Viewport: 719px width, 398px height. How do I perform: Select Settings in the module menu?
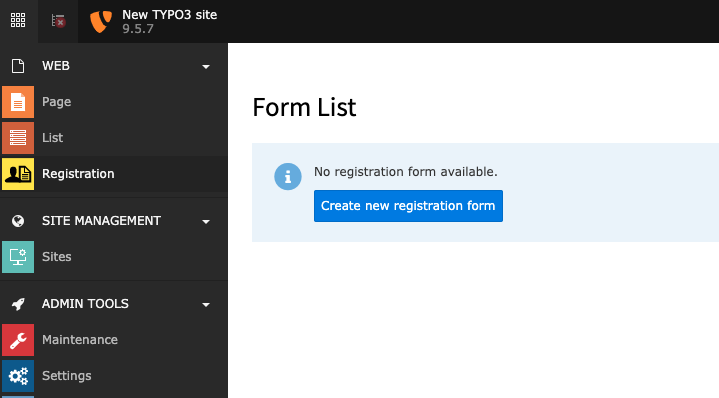[x=66, y=376]
